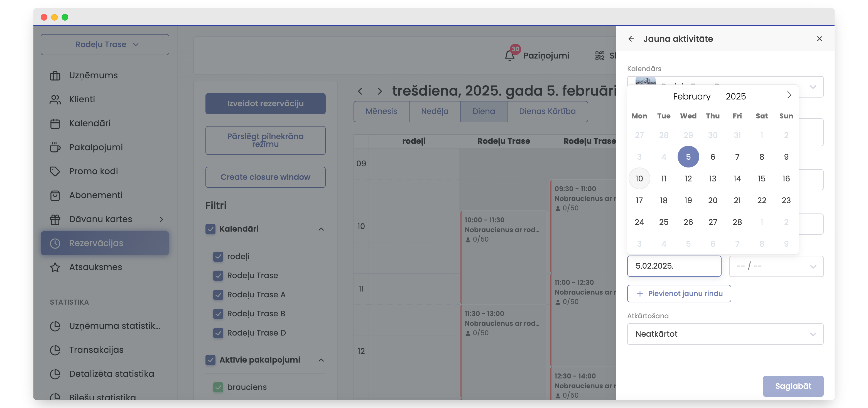
Task: Select February 14 in the date picker
Action: 737,179
